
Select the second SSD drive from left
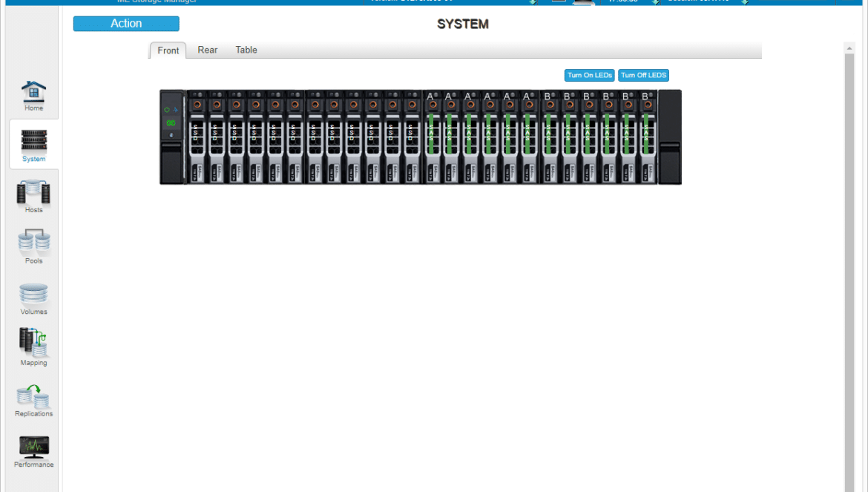217,137
